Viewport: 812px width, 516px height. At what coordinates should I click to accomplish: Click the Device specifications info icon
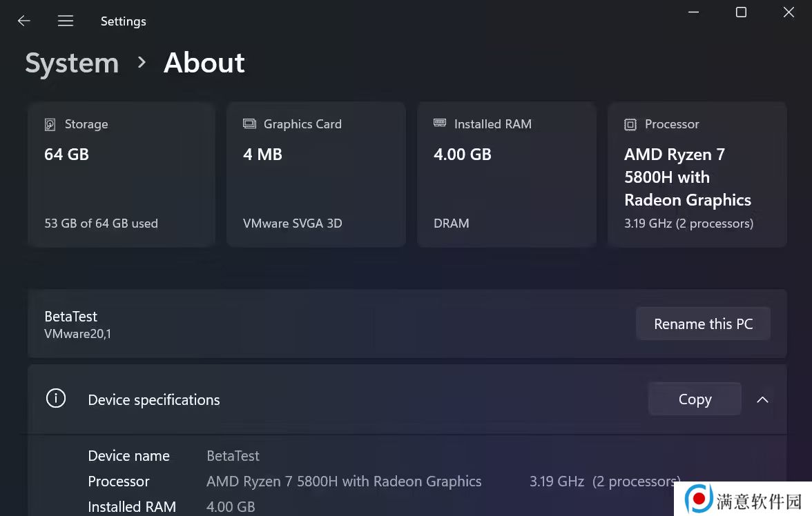click(x=56, y=399)
